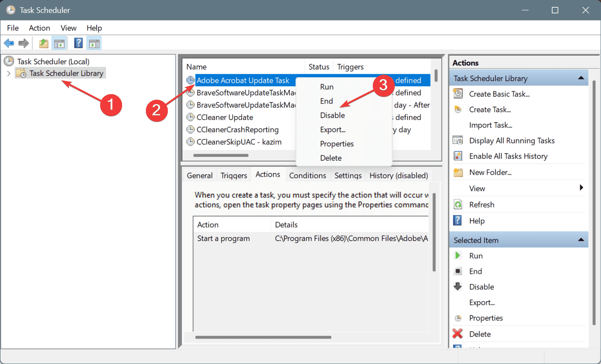Click the blue Help toolbar icon
Viewport: 601px width, 364px height.
tap(79, 43)
